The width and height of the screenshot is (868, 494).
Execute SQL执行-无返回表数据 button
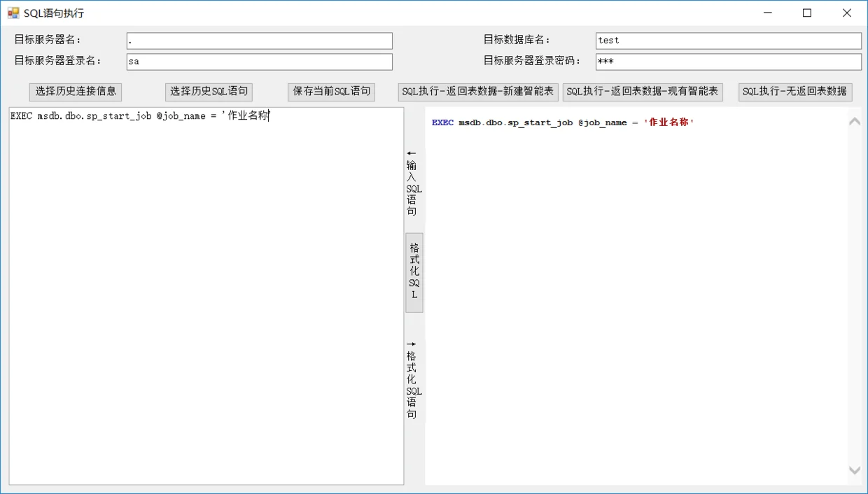[795, 92]
